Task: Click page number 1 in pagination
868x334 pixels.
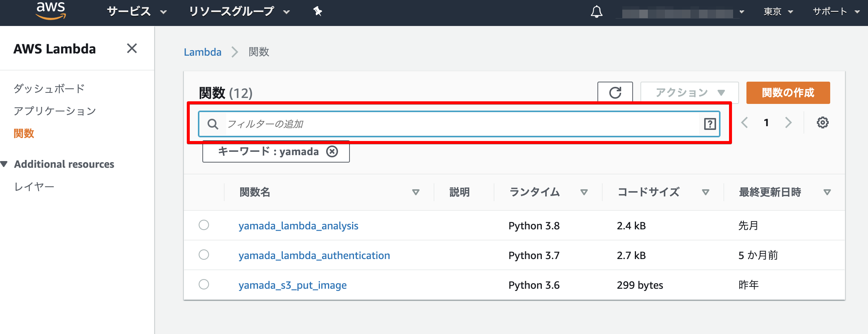Action: [x=766, y=122]
